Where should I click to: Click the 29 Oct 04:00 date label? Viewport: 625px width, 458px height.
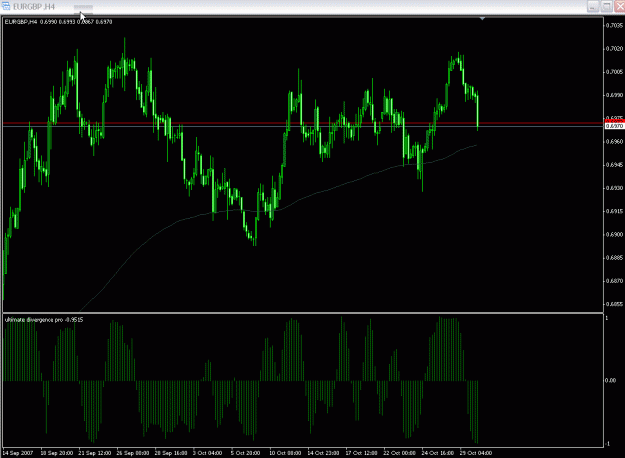pos(476,453)
